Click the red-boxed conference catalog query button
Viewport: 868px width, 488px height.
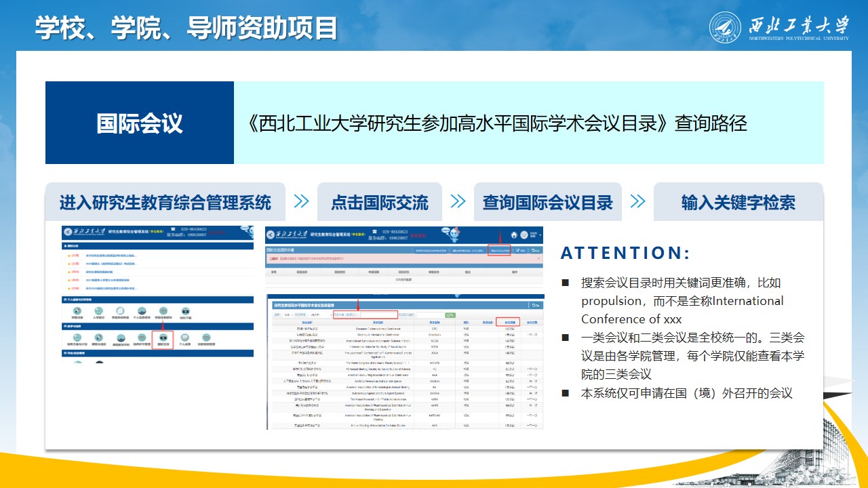click(x=499, y=250)
